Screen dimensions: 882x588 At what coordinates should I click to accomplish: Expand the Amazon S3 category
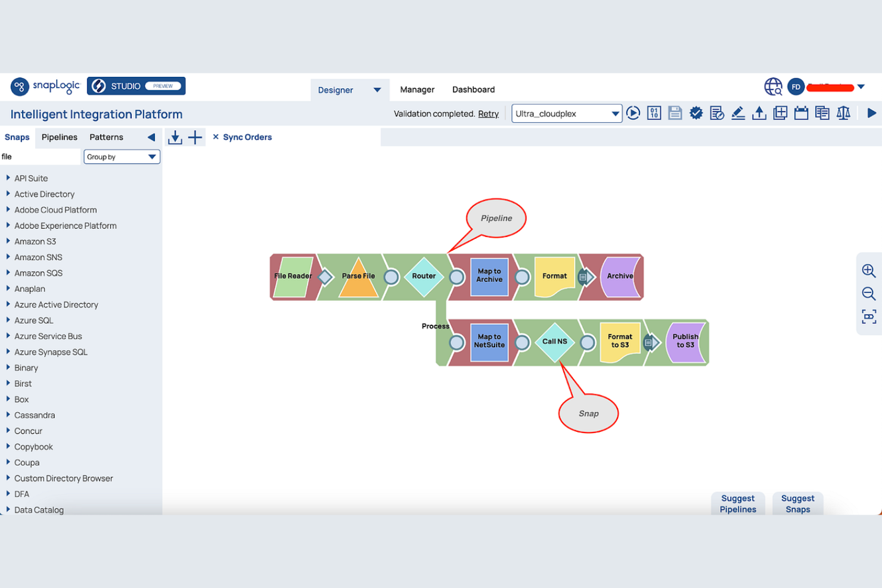tap(8, 241)
